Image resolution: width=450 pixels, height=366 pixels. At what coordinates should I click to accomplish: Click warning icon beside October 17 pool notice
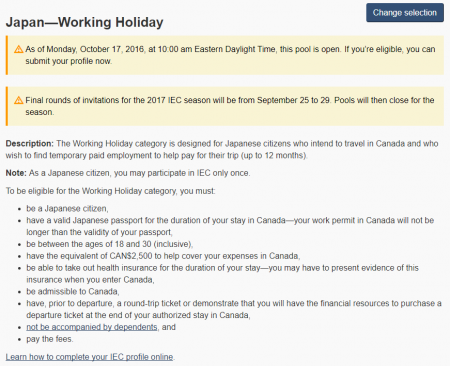(x=19, y=49)
